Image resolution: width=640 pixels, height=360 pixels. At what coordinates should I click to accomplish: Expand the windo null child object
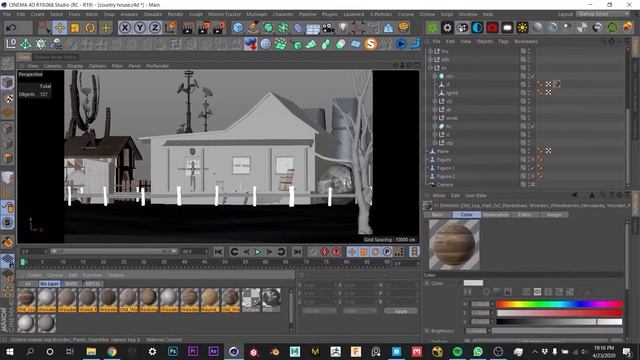435,118
